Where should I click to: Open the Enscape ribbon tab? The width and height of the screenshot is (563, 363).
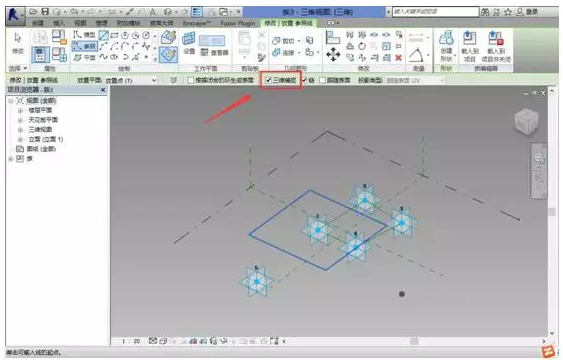click(x=196, y=23)
